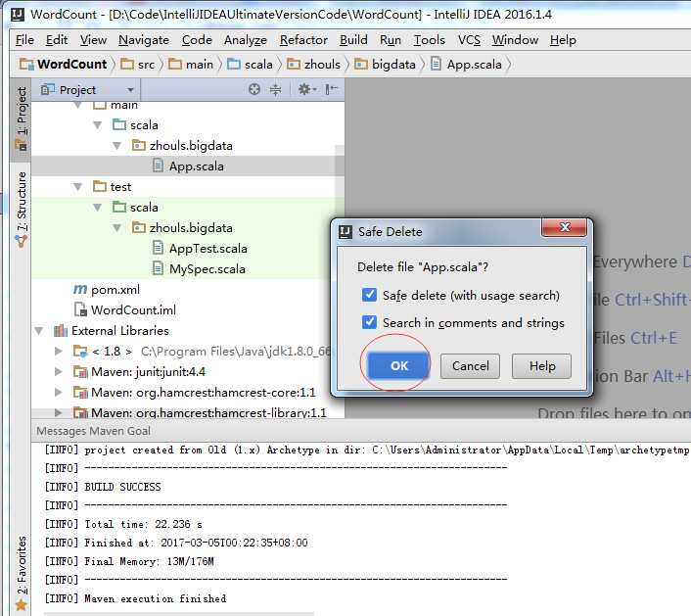Collapse the test folder
This screenshot has height=616, width=691.
pos(78,187)
